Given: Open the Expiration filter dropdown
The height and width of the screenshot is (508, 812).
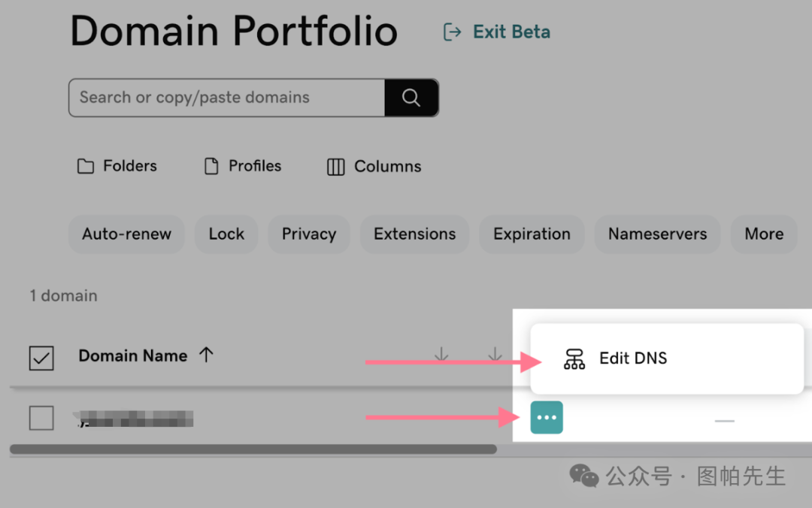Looking at the screenshot, I should point(532,234).
